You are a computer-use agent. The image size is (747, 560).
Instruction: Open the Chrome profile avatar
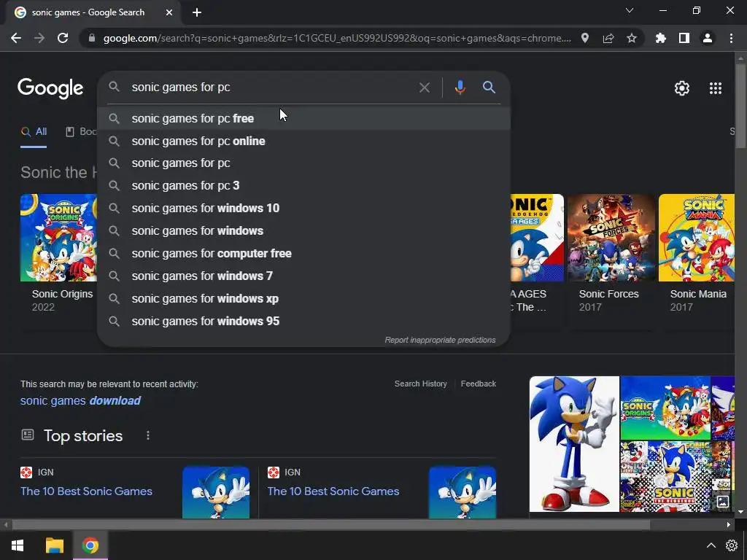[x=708, y=38]
